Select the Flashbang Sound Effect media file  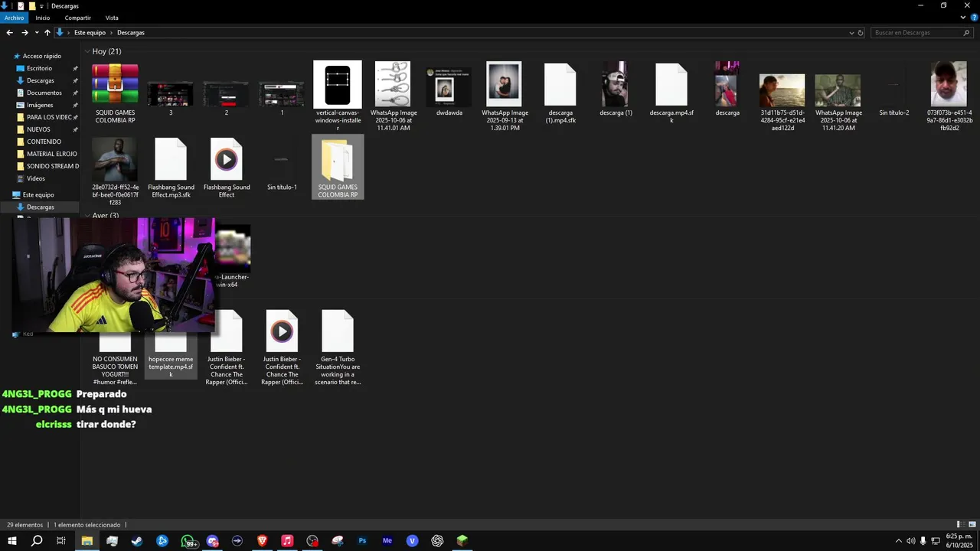(x=226, y=168)
